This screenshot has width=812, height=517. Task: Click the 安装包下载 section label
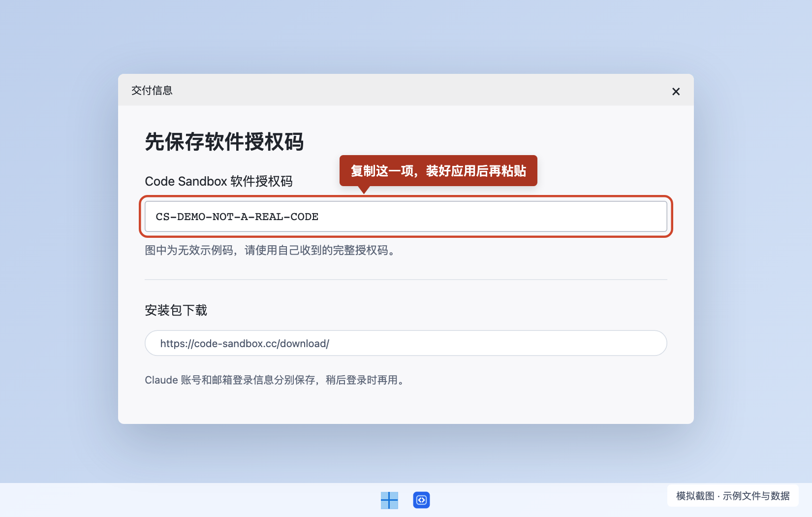pyautogui.click(x=176, y=310)
